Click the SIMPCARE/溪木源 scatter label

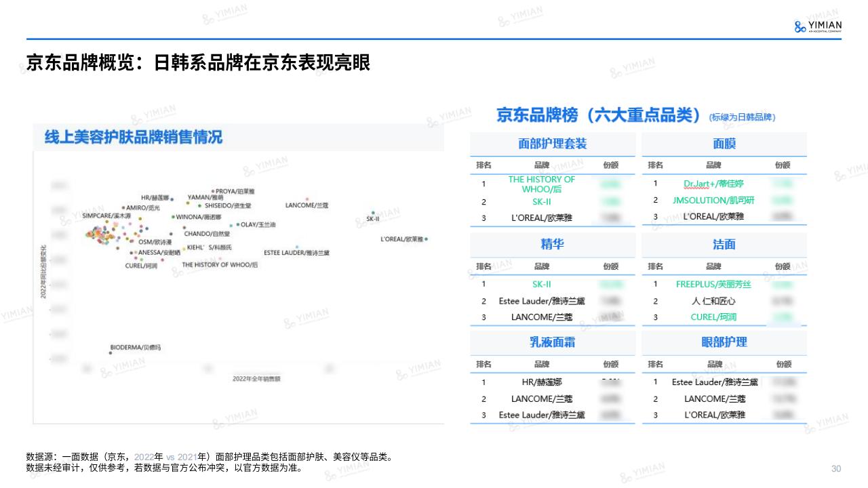[x=106, y=216]
